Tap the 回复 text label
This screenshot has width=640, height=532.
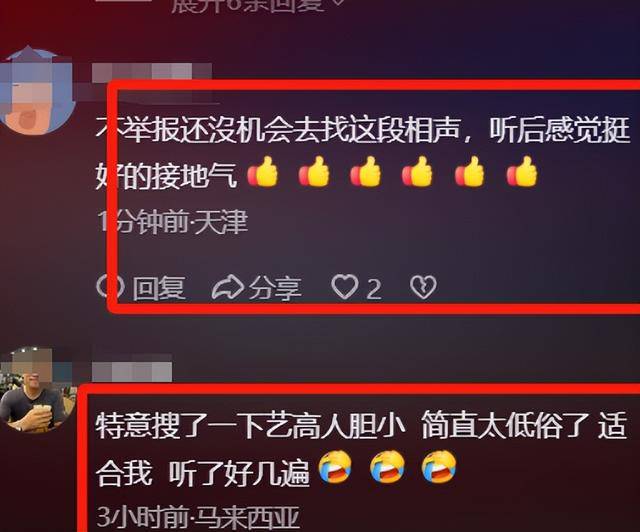(x=159, y=288)
